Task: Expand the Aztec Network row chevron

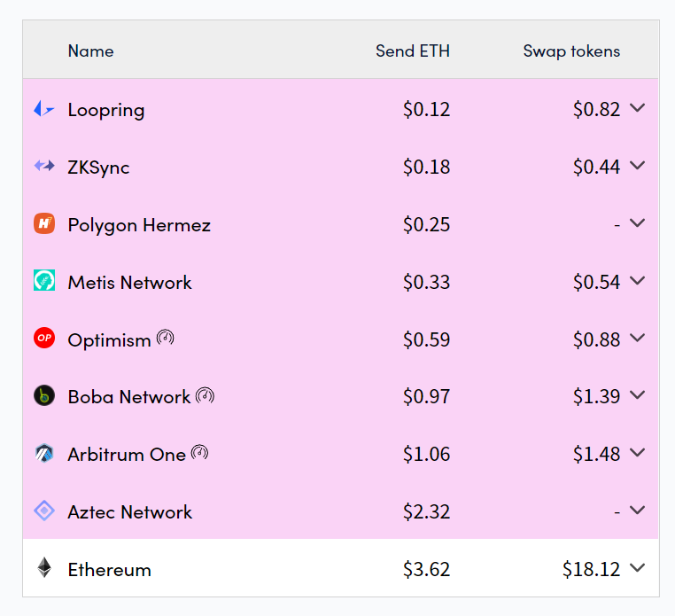Action: (637, 511)
